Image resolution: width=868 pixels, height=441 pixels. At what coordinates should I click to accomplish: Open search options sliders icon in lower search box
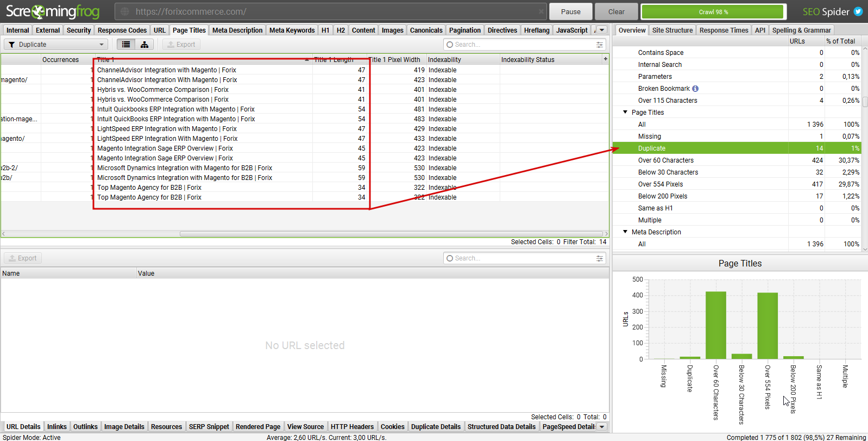tap(600, 258)
